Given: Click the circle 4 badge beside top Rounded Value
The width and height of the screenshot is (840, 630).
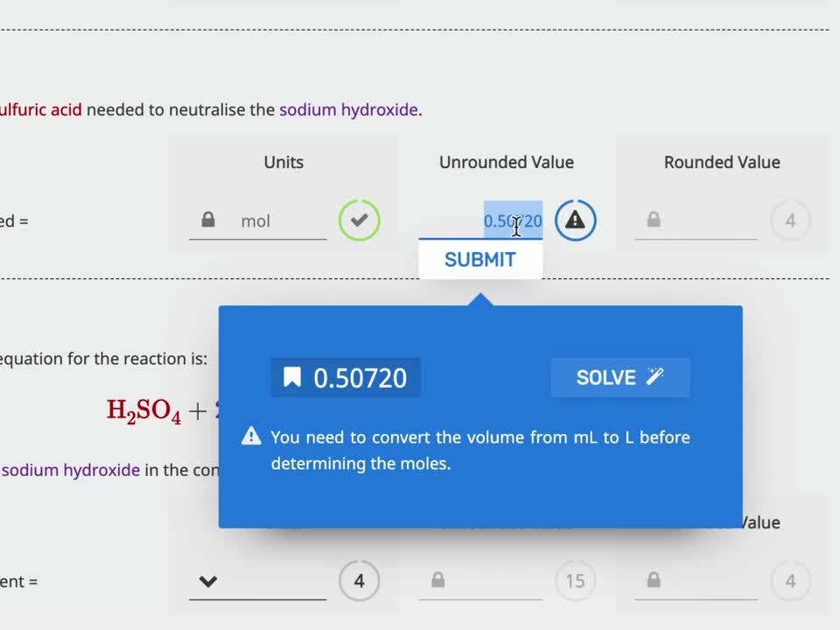Looking at the screenshot, I should pyautogui.click(x=790, y=220).
